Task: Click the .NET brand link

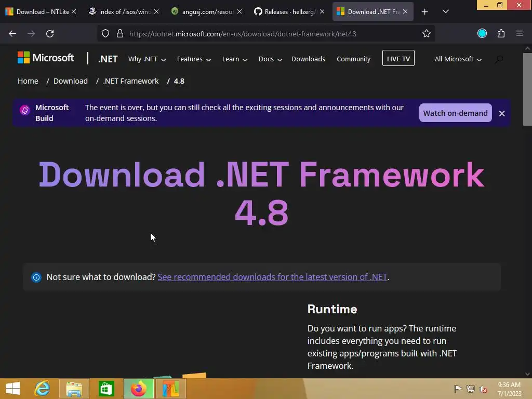Action: pos(108,59)
